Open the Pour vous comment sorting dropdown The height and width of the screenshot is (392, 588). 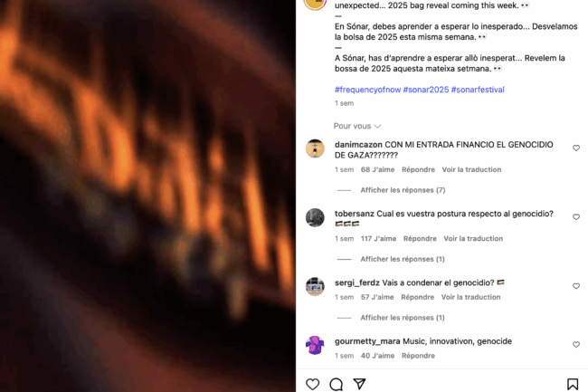[357, 126]
